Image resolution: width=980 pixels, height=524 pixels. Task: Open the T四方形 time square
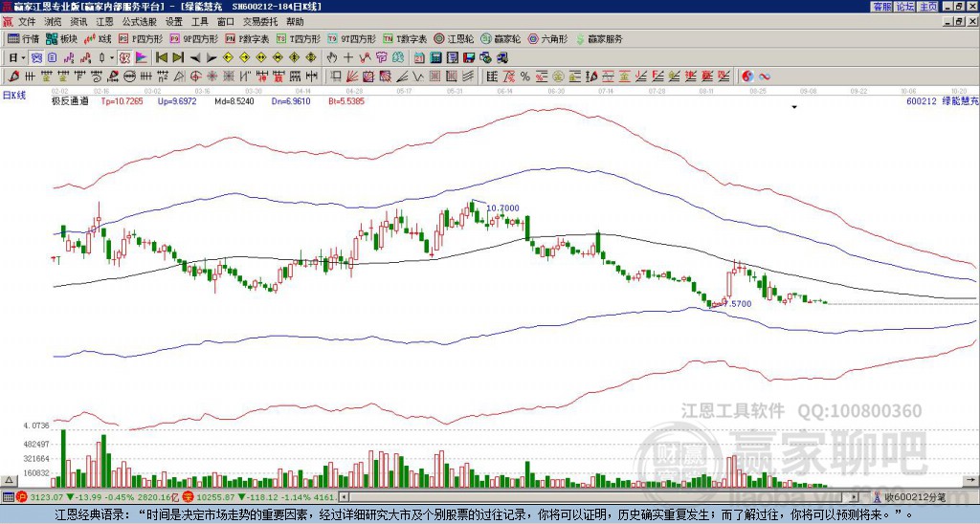coord(299,38)
